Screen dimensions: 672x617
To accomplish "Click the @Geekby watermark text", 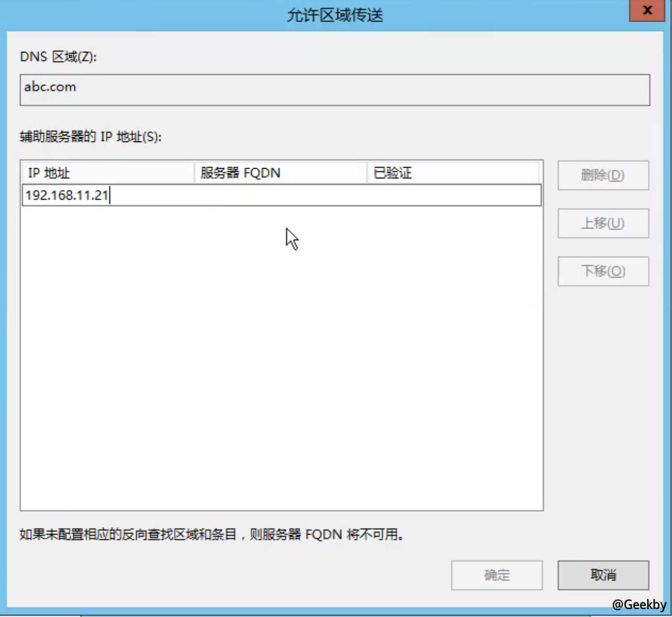I will (x=641, y=603).
